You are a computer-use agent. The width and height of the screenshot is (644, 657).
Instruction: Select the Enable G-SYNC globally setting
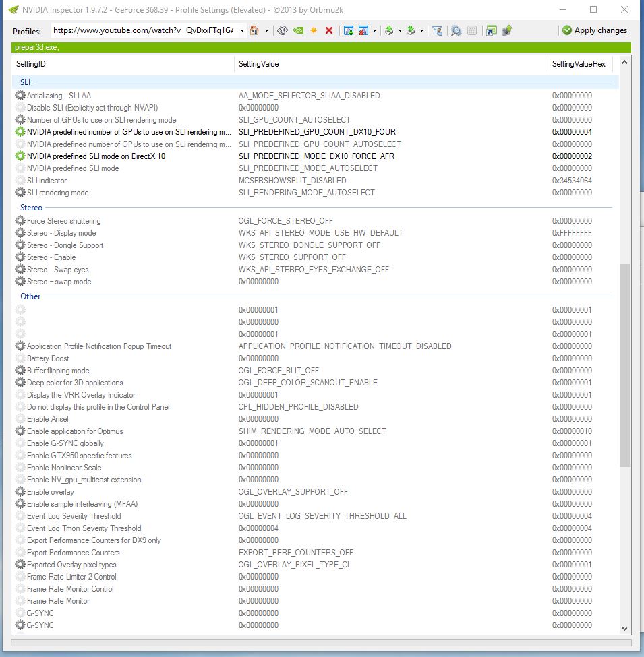point(316,443)
